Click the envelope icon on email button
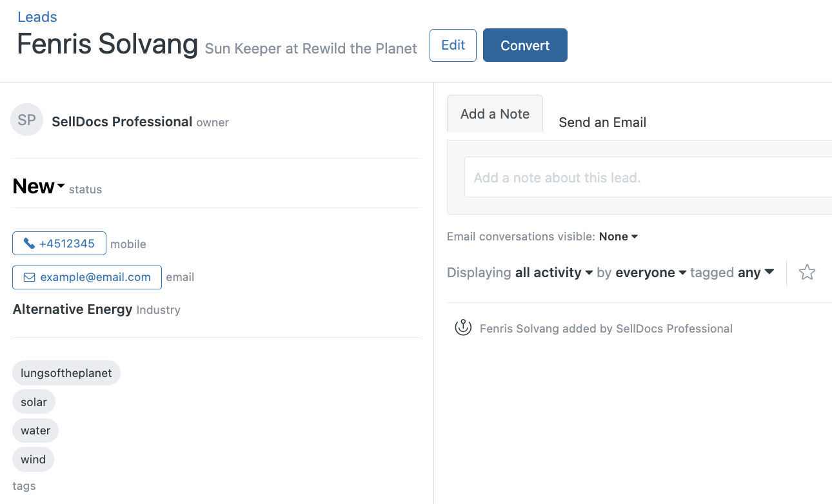The width and height of the screenshot is (832, 504). [29, 277]
